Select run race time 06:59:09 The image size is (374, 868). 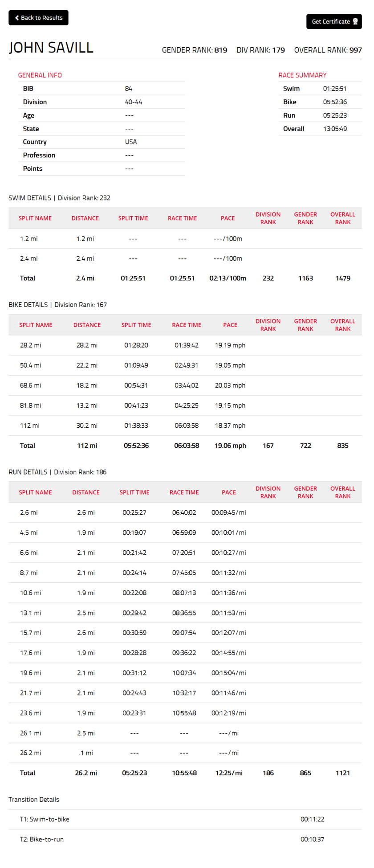click(184, 532)
